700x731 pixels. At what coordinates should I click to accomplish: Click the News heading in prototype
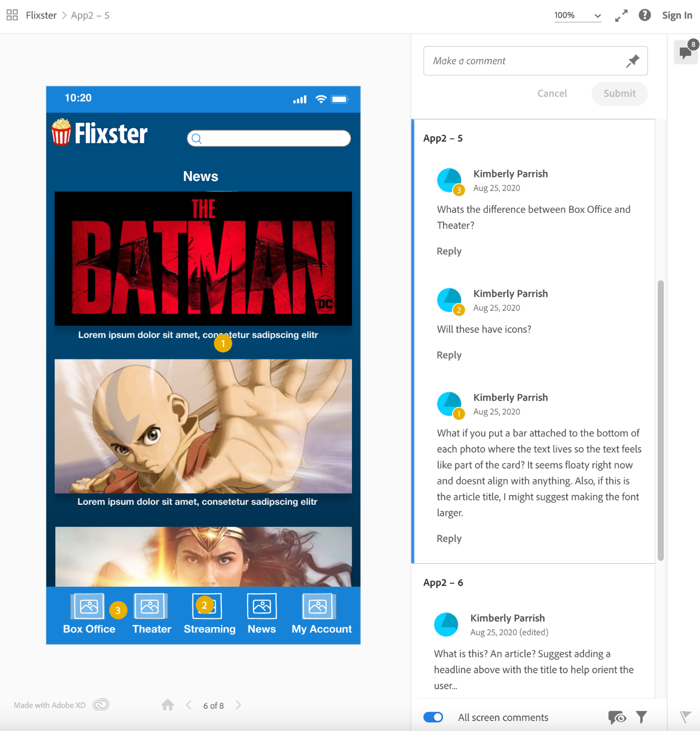point(201,176)
